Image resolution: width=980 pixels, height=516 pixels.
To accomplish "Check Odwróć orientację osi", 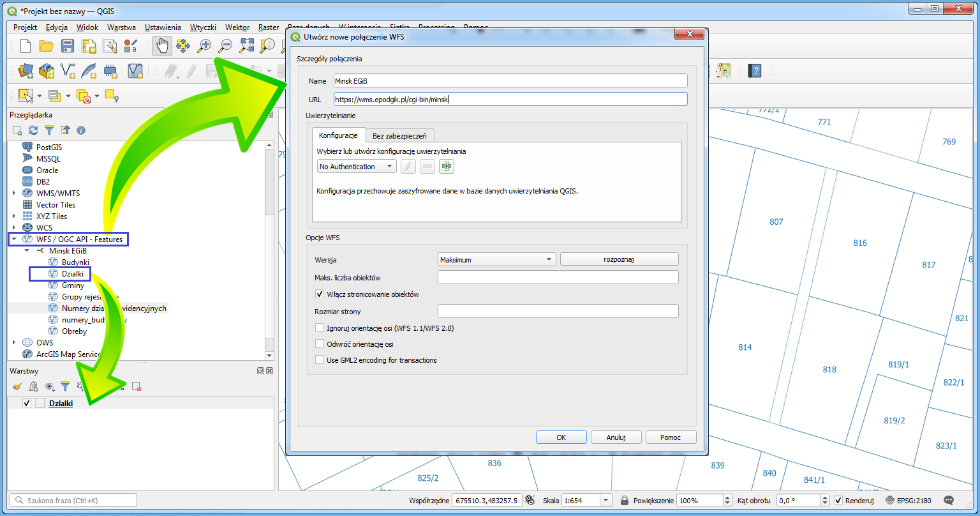I will pos(320,344).
